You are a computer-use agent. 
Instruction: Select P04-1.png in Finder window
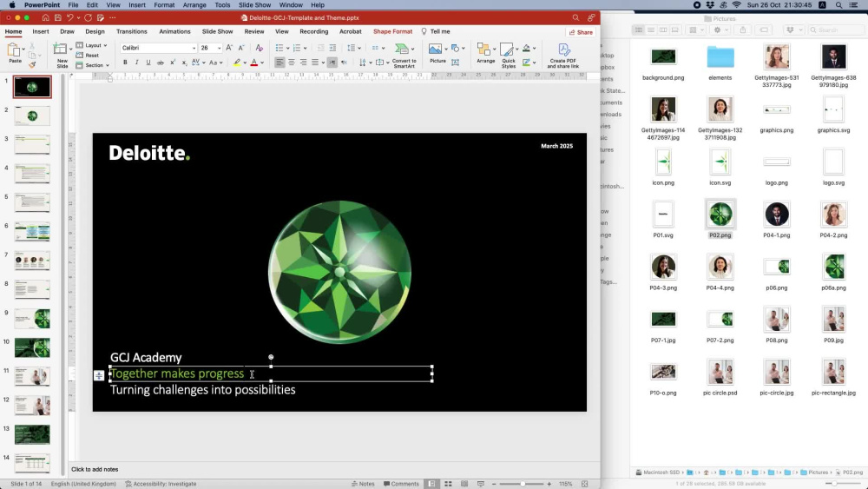click(x=777, y=219)
